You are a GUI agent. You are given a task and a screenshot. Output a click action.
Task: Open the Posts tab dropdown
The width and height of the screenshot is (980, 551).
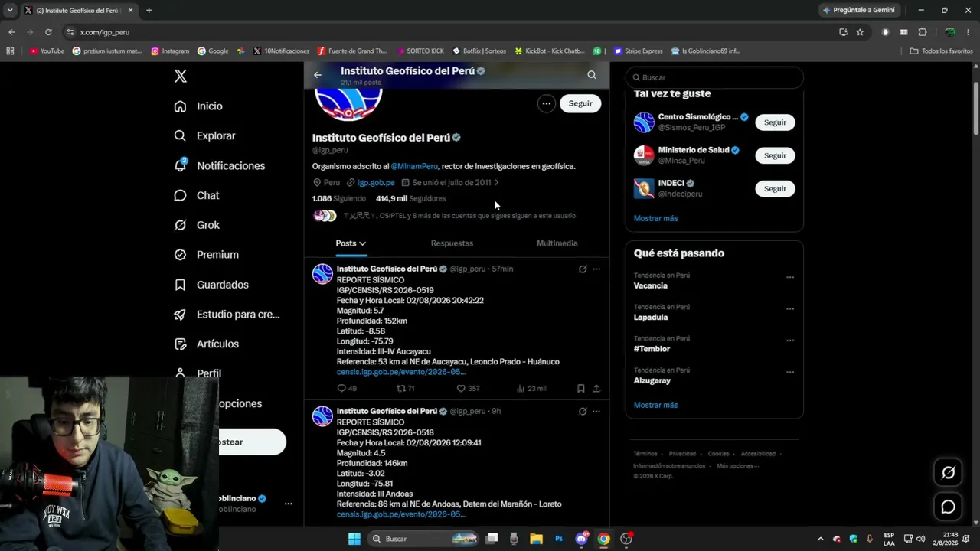(351, 243)
